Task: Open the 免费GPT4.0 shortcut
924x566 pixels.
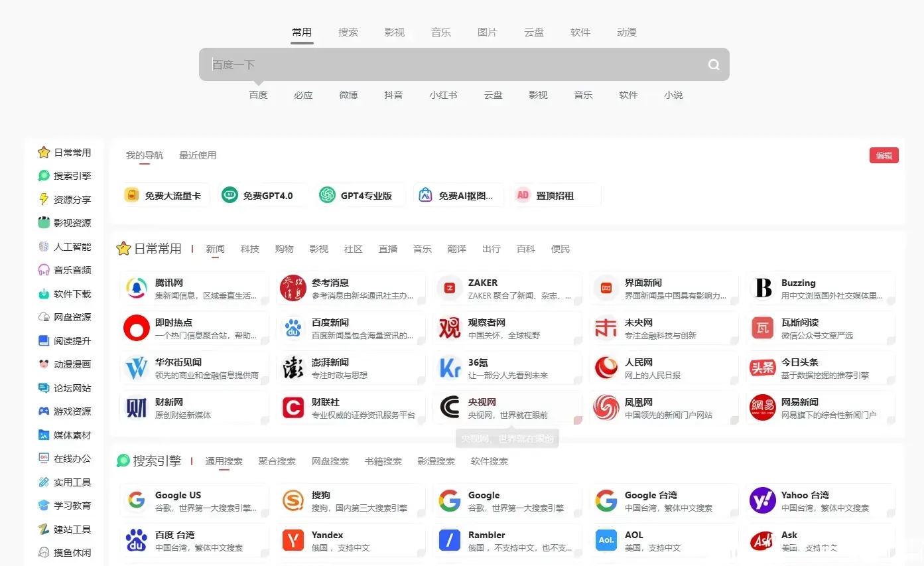Action: (263, 195)
